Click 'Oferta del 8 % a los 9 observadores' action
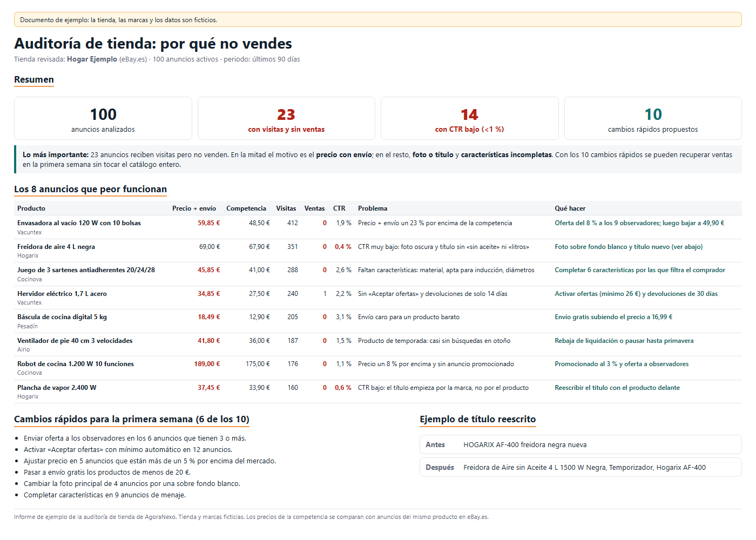 pyautogui.click(x=639, y=223)
